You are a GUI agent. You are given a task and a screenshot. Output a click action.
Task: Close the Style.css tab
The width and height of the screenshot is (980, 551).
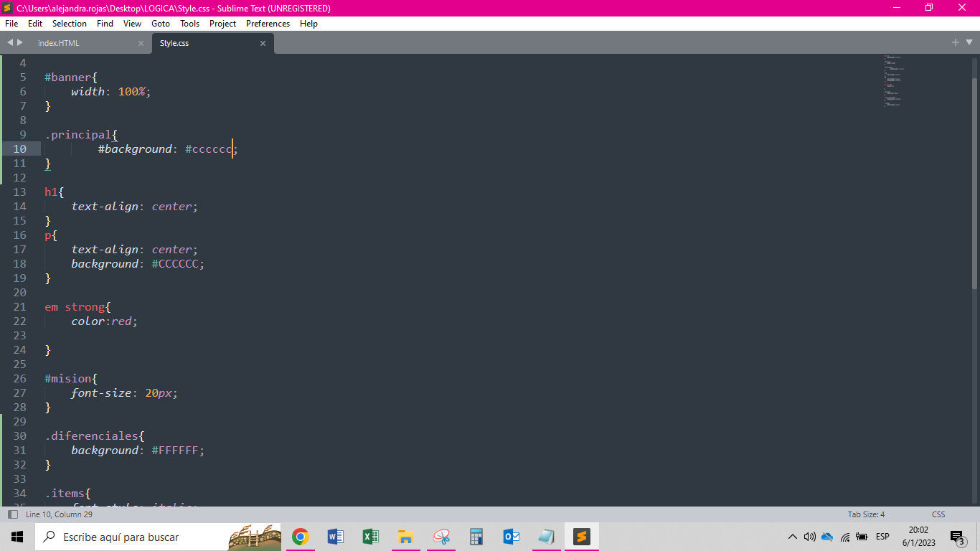[x=263, y=44]
